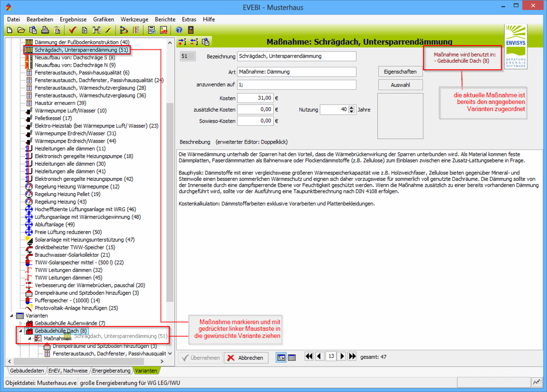
Task: Click the ENVISYS logo
Action: [516, 47]
